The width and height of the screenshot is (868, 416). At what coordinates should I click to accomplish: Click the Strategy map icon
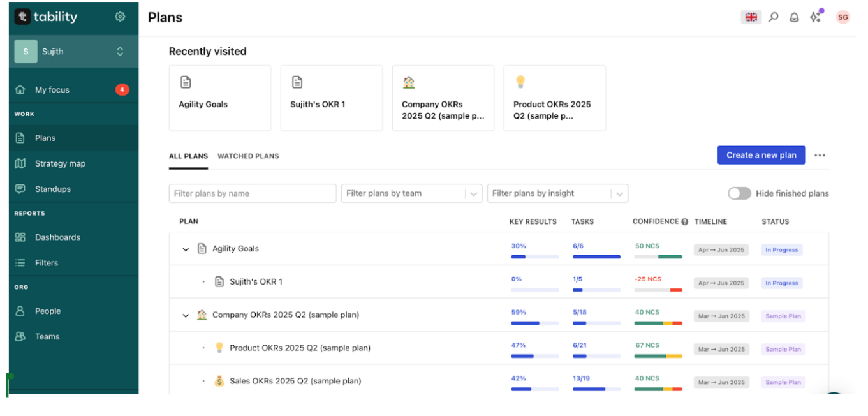[20, 163]
